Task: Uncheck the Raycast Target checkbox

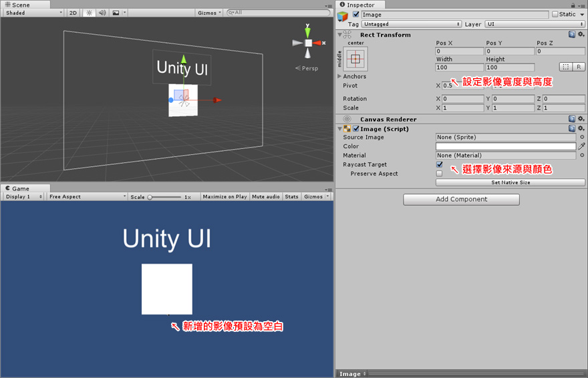Action: [x=440, y=164]
